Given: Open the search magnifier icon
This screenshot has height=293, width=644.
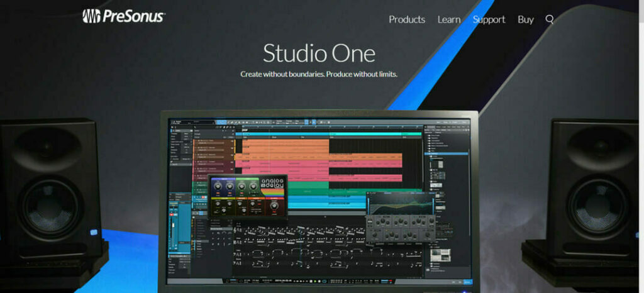Looking at the screenshot, I should pos(550,19).
